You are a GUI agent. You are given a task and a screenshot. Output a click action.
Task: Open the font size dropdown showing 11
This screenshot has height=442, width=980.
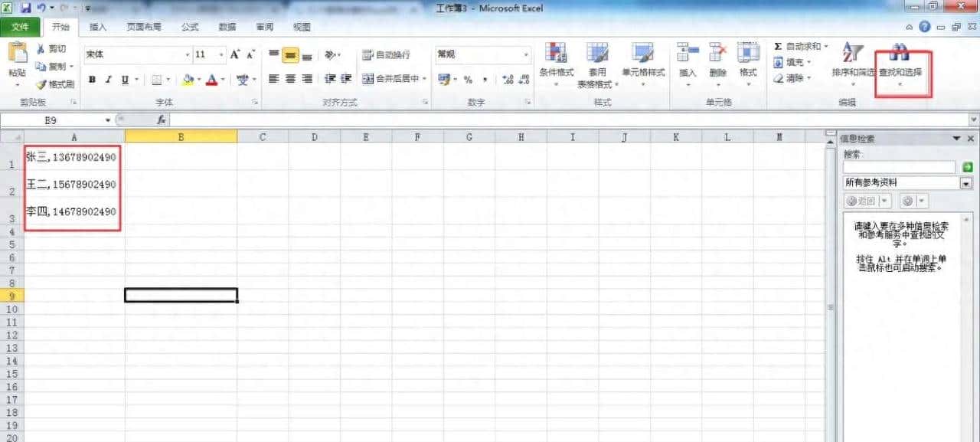point(222,55)
